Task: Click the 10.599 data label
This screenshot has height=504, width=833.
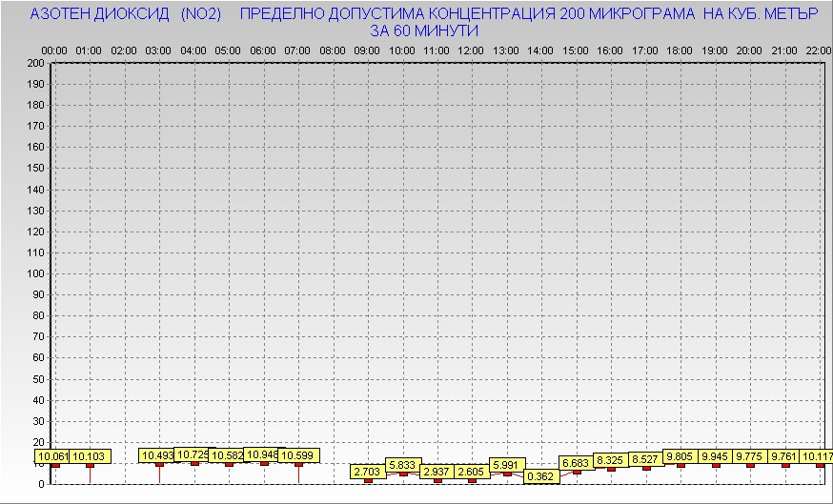Action: 297,455
